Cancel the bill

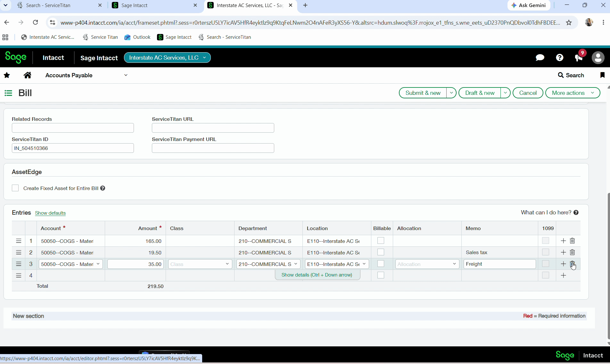[x=528, y=93]
